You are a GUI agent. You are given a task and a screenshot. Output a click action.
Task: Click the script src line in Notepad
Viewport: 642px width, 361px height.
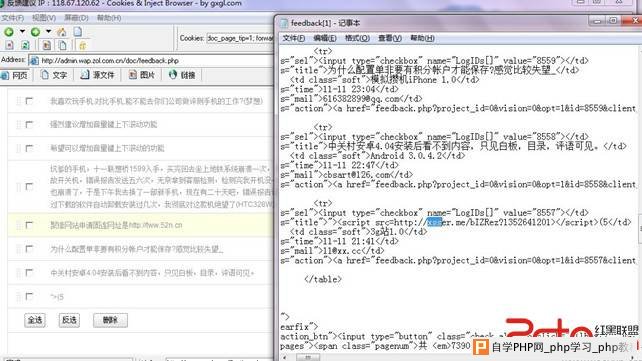pos(456,222)
